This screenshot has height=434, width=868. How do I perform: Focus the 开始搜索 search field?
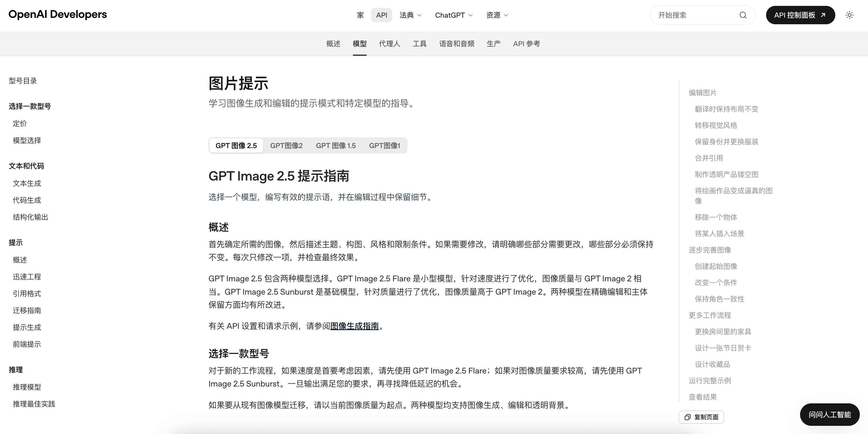tap(702, 15)
